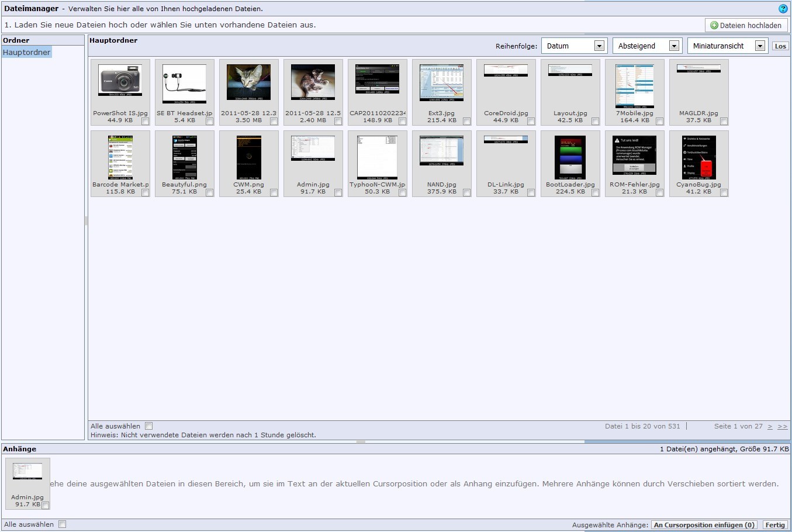Tick the CoreDroid.jpg checkbox
This screenshot has height=532, width=792.
[531, 122]
